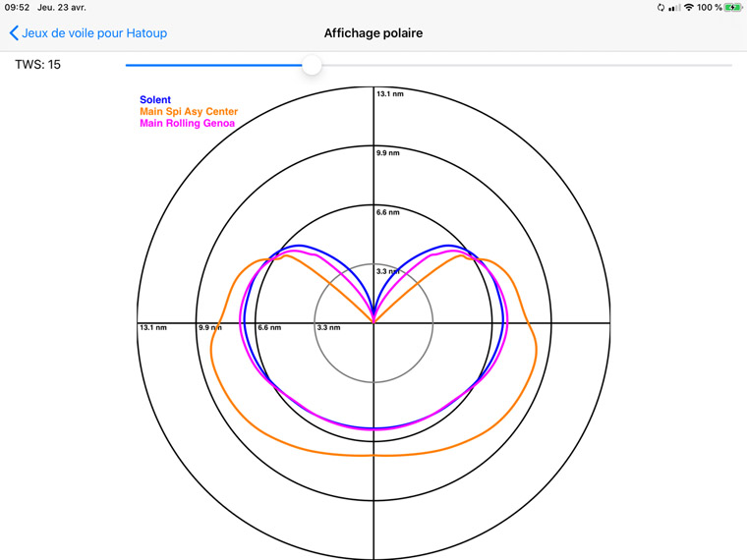The width and height of the screenshot is (747, 560).
Task: Go back to Jeux de voile pour Hatoup
Action: (x=94, y=33)
